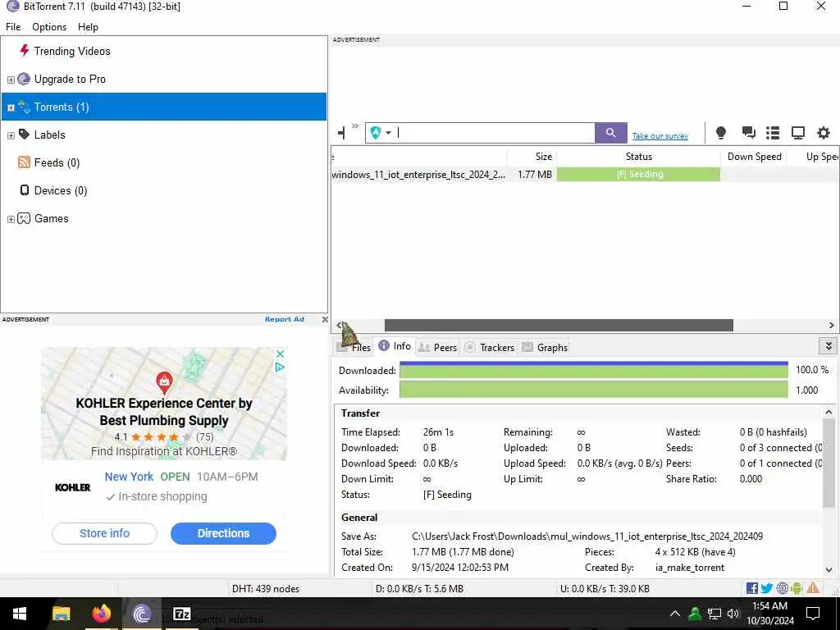Click the chat bubbles icon
Screen dimensions: 840x630
pyautogui.click(x=748, y=132)
